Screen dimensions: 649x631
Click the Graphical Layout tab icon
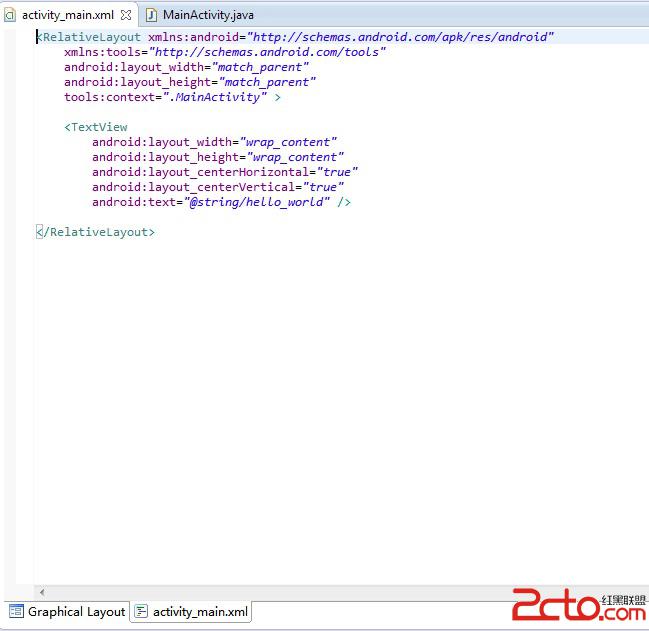[x=17, y=611]
